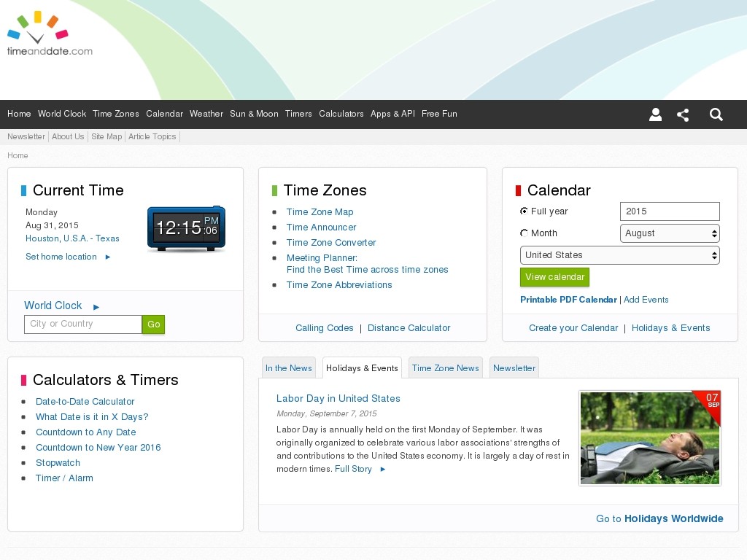Open the user account icon
This screenshot has width=747, height=560.
tap(655, 114)
